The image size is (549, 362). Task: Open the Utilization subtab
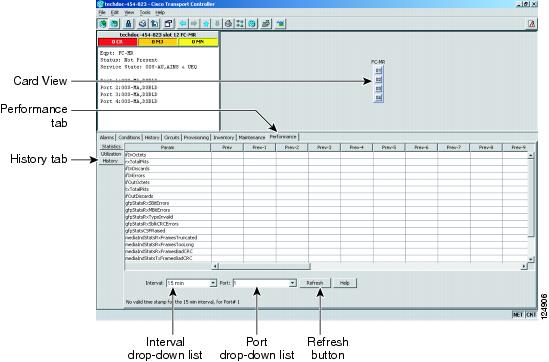(x=111, y=154)
